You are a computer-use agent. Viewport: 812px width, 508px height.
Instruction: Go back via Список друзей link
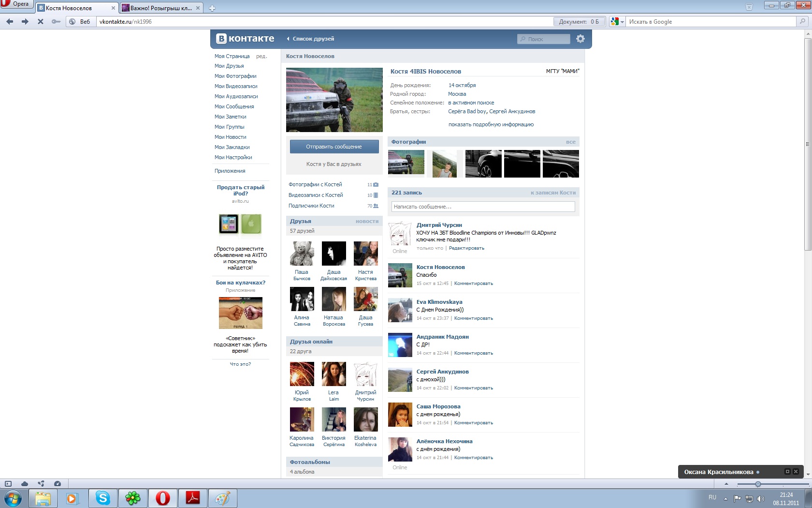[x=313, y=39]
